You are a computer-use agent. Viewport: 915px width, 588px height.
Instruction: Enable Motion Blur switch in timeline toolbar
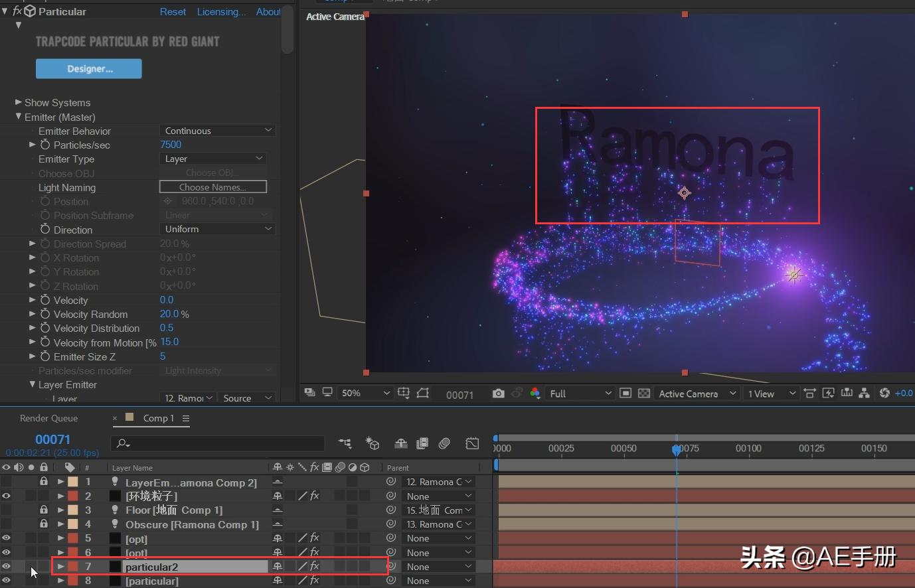click(445, 443)
